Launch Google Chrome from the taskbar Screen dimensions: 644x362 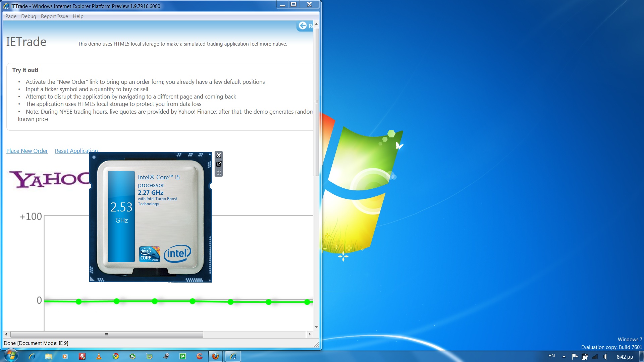click(116, 356)
